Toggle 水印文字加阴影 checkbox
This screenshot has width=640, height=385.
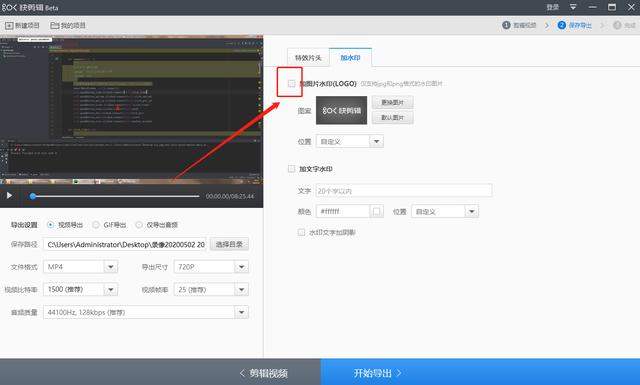click(301, 232)
